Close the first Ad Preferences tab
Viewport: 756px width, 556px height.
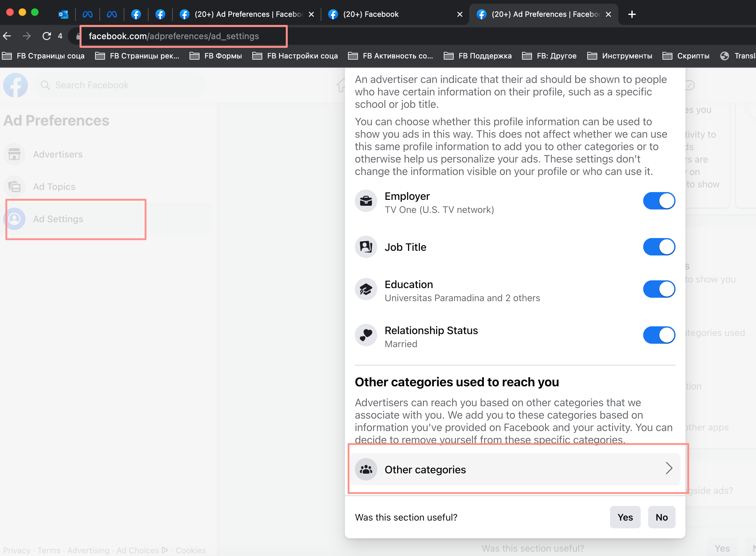(x=311, y=14)
